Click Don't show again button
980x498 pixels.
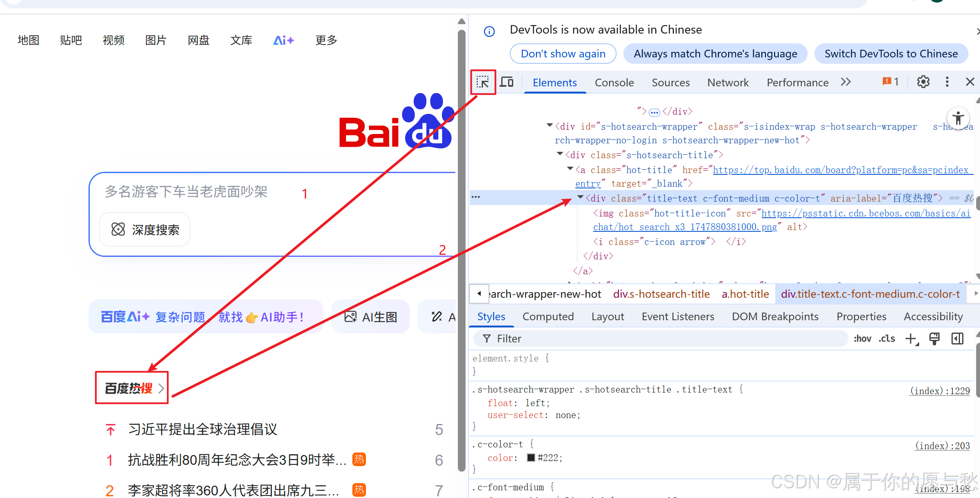[563, 54]
